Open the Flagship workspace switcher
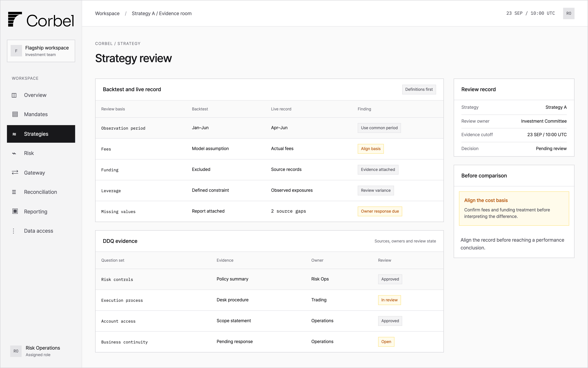Screen dimensions: 588x368 41,51
